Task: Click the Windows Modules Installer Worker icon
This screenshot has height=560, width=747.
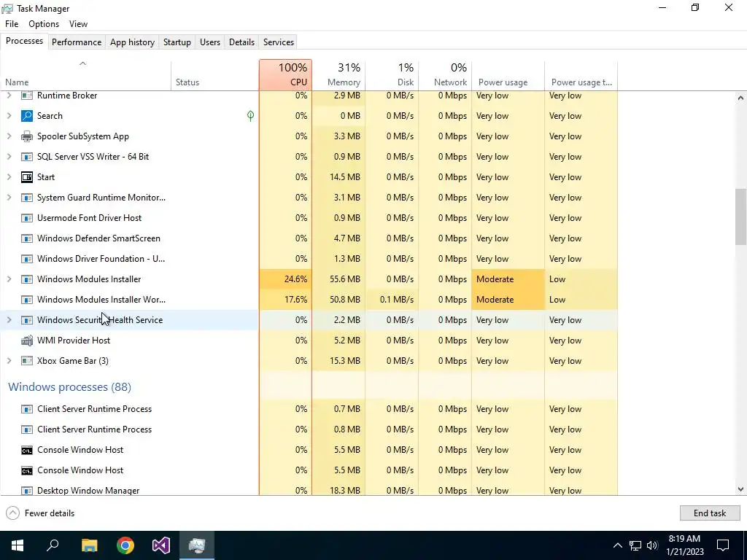Action: coord(27,300)
